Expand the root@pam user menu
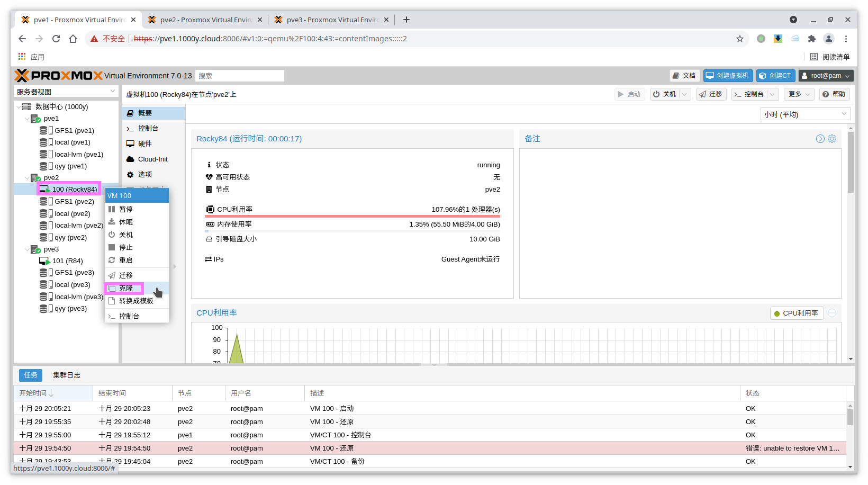Image resolution: width=868 pixels, height=485 pixels. 826,76
